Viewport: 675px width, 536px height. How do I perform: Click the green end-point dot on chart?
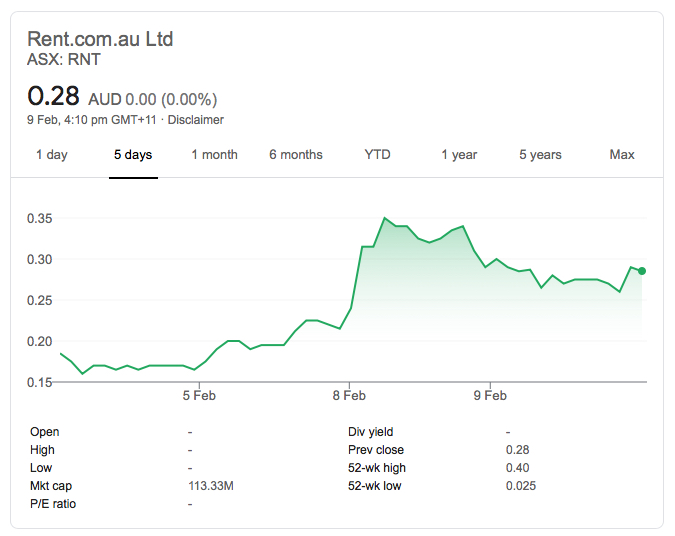pos(642,271)
